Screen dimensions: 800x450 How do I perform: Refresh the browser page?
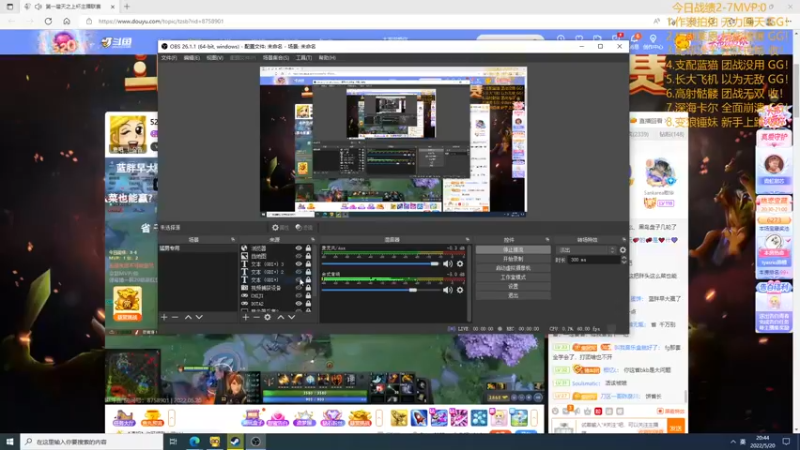48,21
